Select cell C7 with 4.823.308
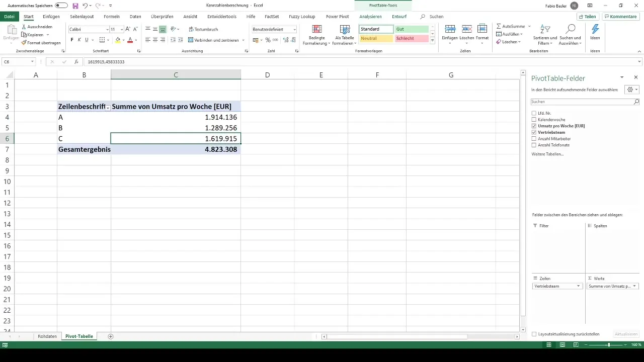The width and height of the screenshot is (644, 362). pyautogui.click(x=176, y=149)
